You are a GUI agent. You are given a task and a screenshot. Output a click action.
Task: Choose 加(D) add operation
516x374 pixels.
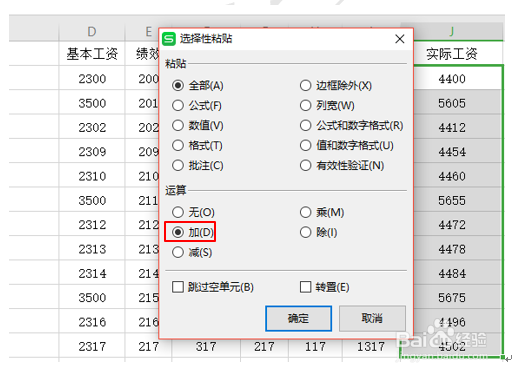coord(193,232)
